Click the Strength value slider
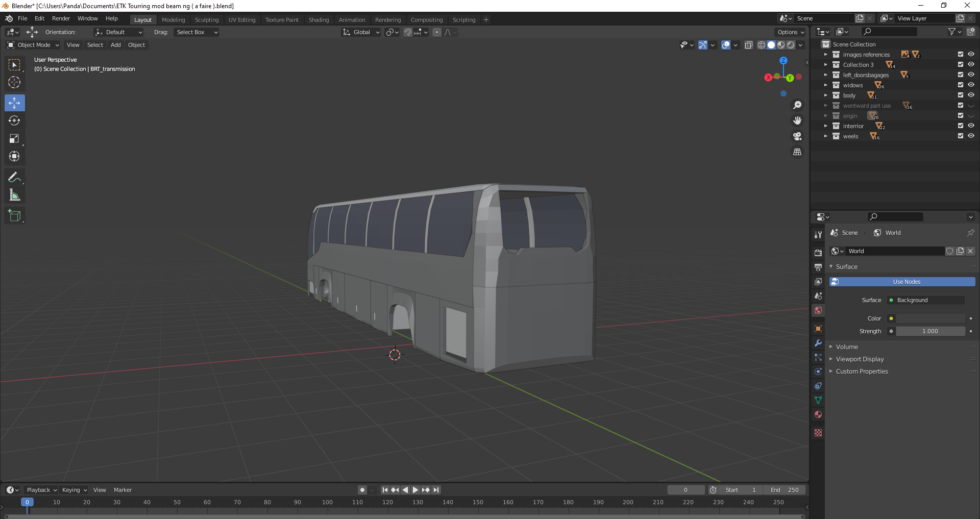 (930, 331)
